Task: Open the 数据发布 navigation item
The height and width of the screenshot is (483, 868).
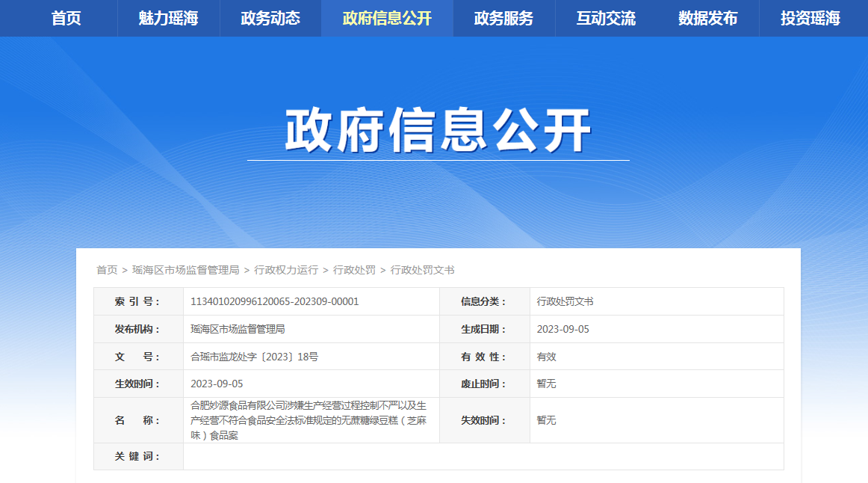Action: [x=707, y=19]
